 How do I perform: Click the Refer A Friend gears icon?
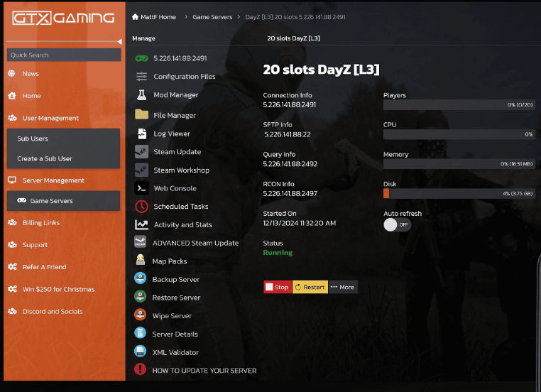pyautogui.click(x=12, y=267)
